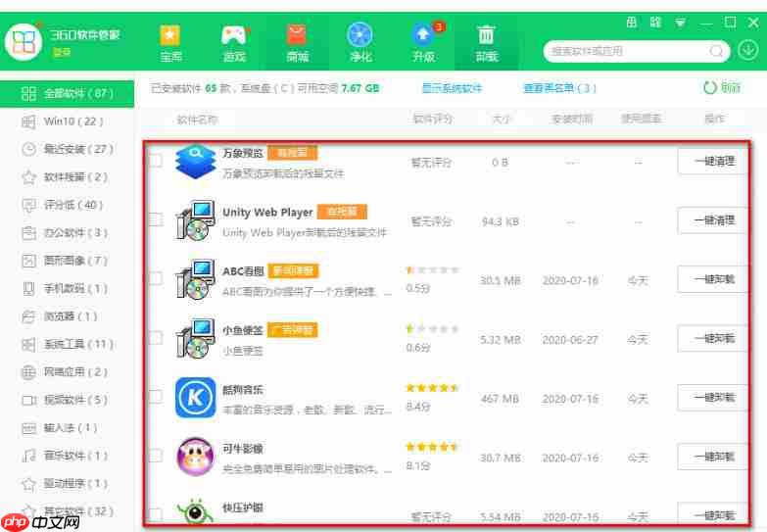Open the 商城 shopping bag tab
This screenshot has height=532, width=767.
(297, 43)
